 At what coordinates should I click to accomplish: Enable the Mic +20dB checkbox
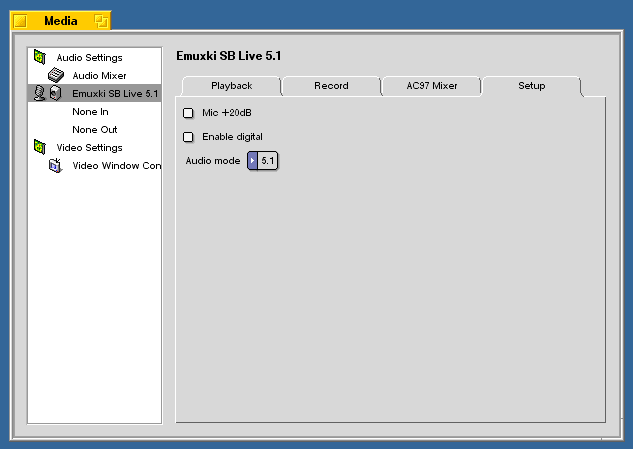pyautogui.click(x=188, y=113)
